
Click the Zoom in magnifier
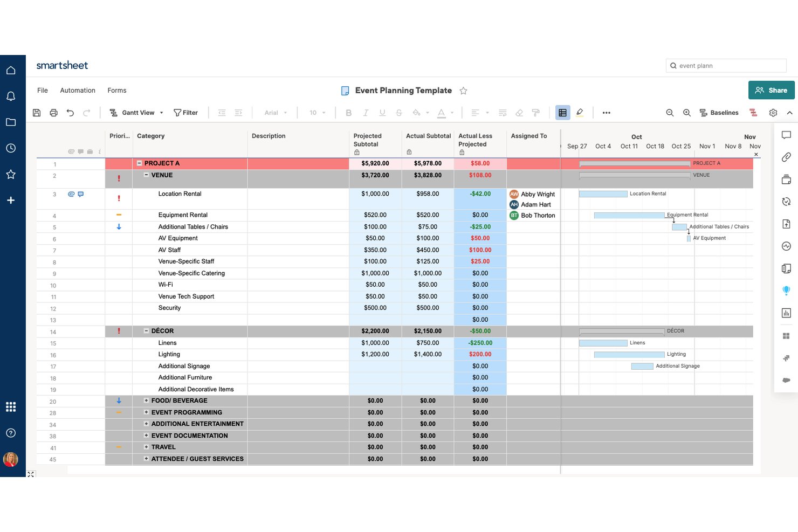tap(687, 113)
